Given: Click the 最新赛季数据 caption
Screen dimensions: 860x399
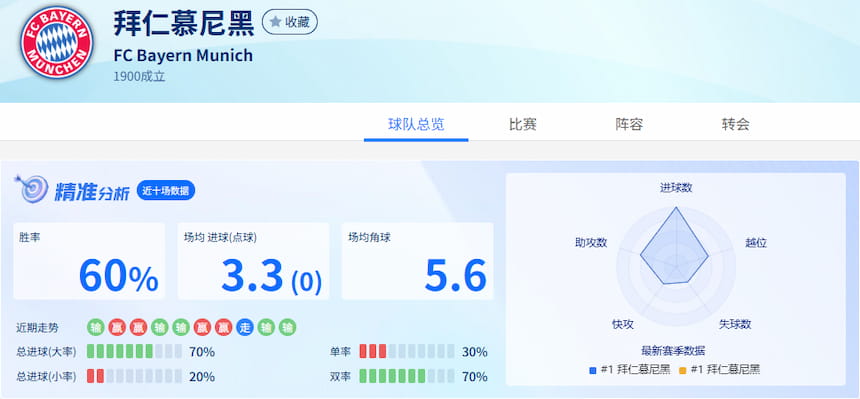Looking at the screenshot, I should [x=673, y=351].
